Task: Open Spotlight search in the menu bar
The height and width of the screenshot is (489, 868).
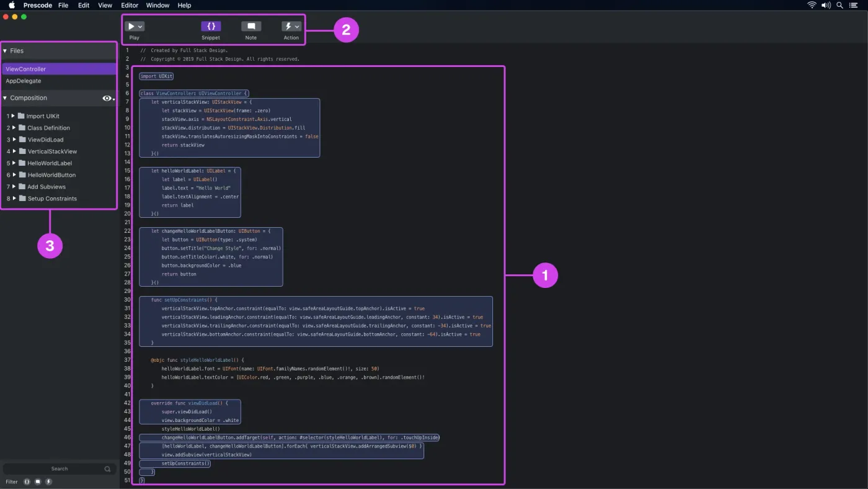Action: coord(840,5)
